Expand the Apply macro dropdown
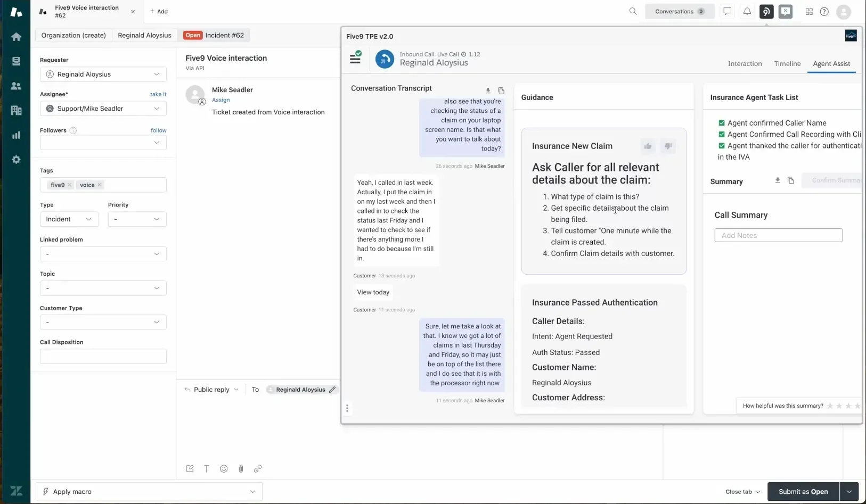The width and height of the screenshot is (866, 504). pyautogui.click(x=252, y=492)
